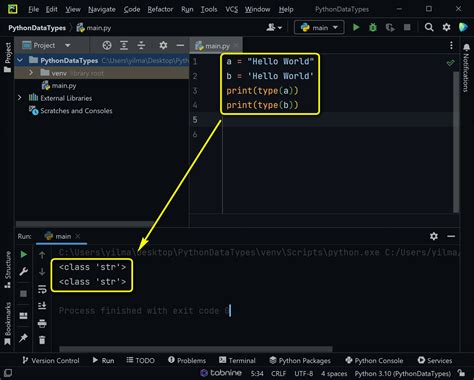Run with coverage icon in toolbar
474x380 pixels.
pos(390,27)
